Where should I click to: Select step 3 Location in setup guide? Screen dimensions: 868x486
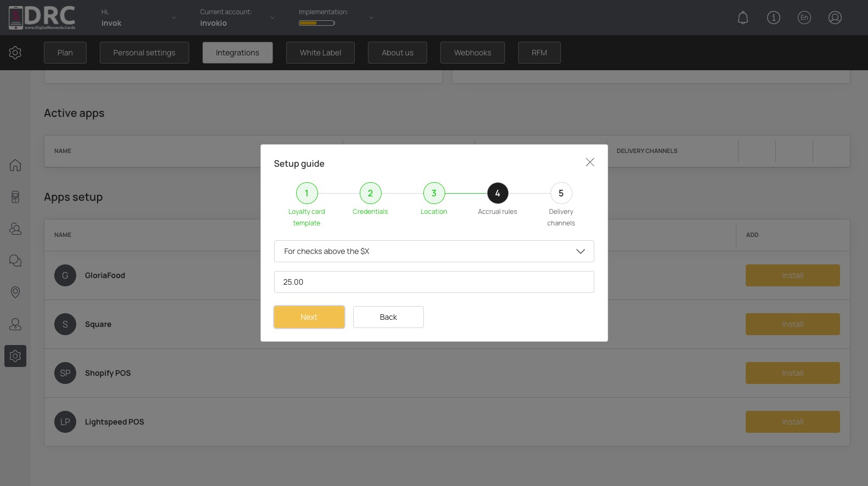[x=434, y=193]
